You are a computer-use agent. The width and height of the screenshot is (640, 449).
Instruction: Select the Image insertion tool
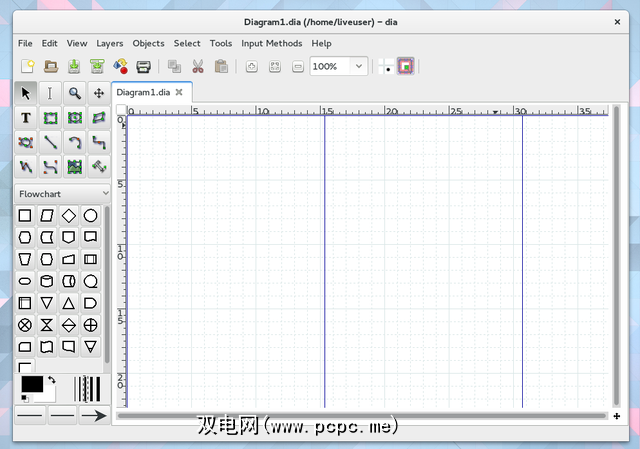click(x=74, y=167)
